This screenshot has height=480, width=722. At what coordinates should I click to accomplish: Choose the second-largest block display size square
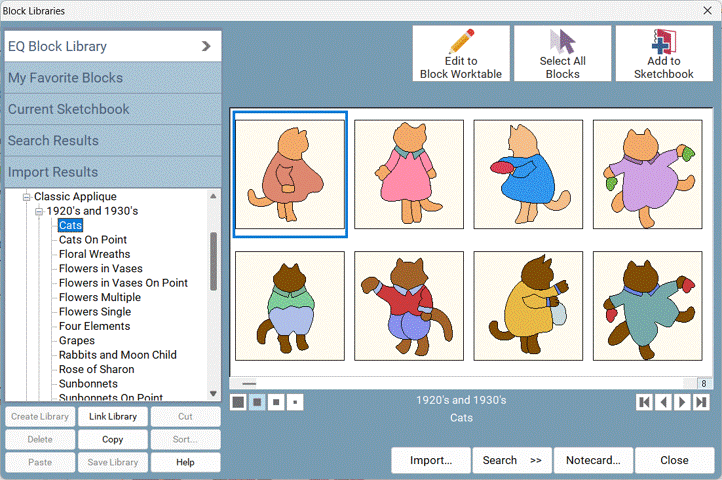tap(257, 403)
